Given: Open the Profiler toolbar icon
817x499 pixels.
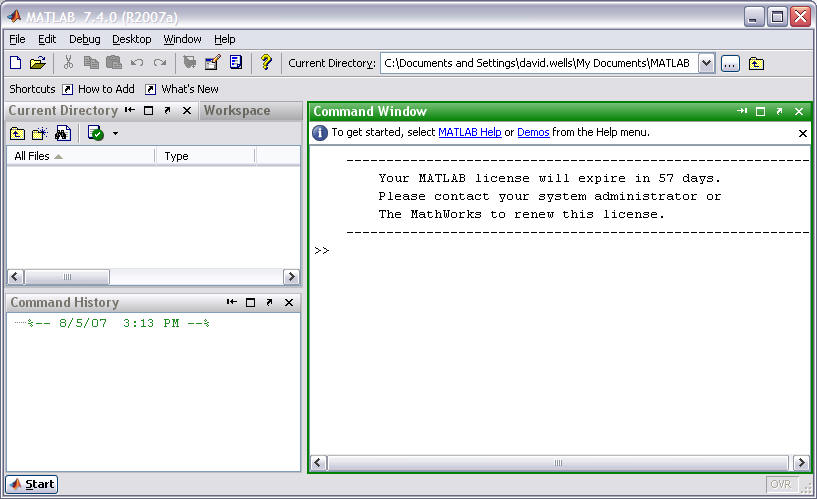Looking at the screenshot, I should pyautogui.click(x=236, y=63).
